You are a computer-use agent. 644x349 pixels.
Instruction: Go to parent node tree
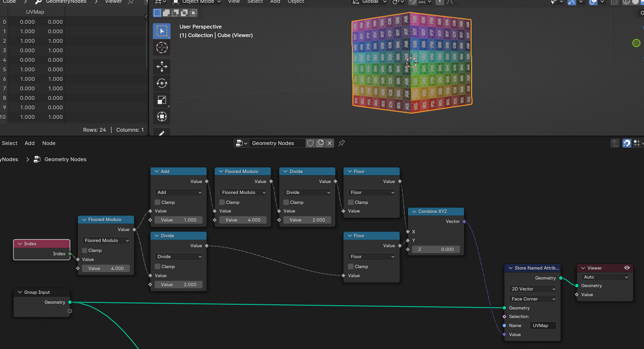tap(615, 143)
